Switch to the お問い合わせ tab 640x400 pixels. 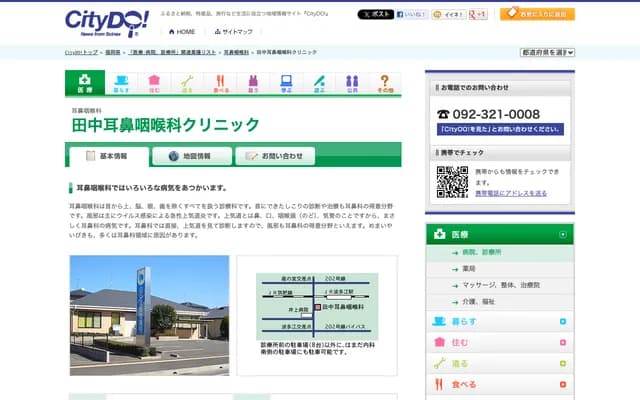point(275,156)
